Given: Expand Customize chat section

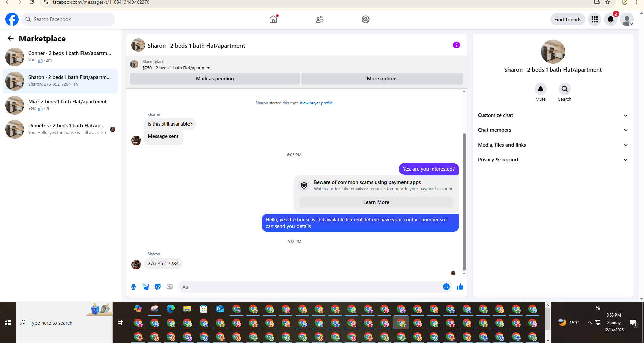Looking at the screenshot, I should pyautogui.click(x=553, y=115).
